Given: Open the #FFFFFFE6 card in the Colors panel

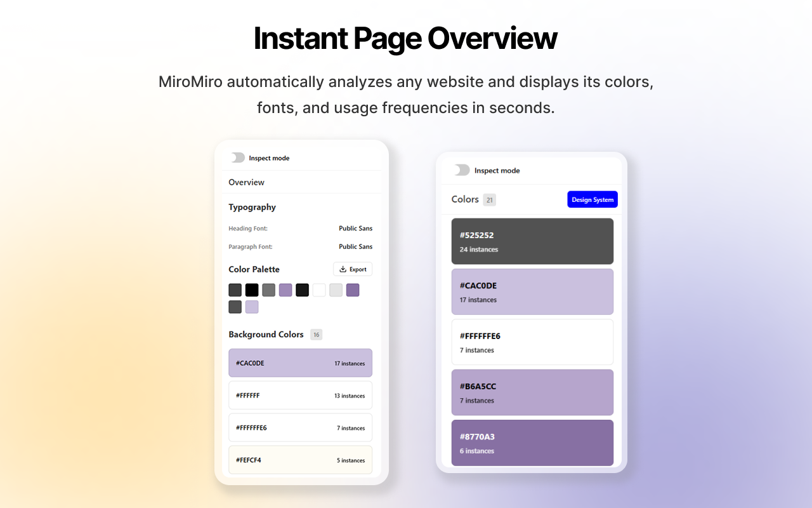Looking at the screenshot, I should [532, 342].
